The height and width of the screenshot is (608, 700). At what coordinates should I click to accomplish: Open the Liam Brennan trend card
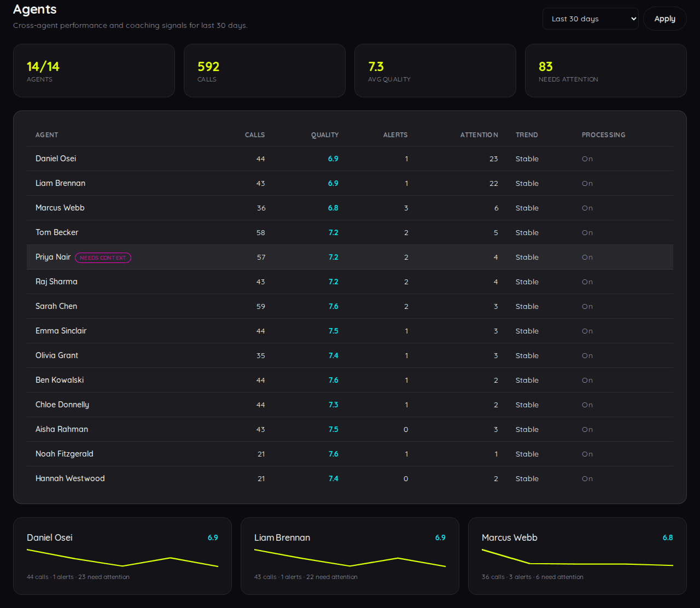point(350,556)
